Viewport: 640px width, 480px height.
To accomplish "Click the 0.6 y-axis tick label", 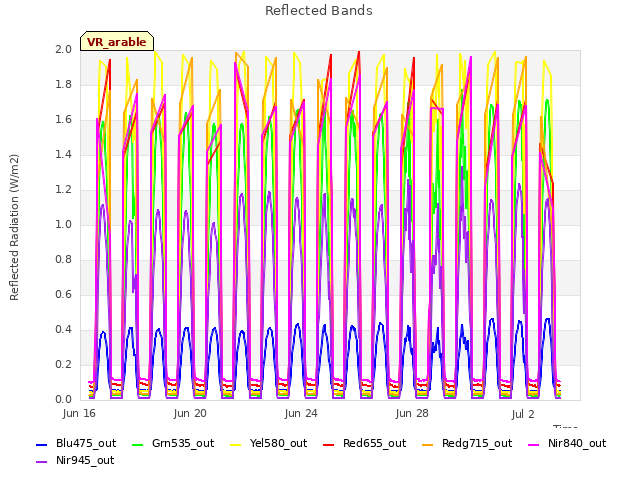I will click(64, 294).
